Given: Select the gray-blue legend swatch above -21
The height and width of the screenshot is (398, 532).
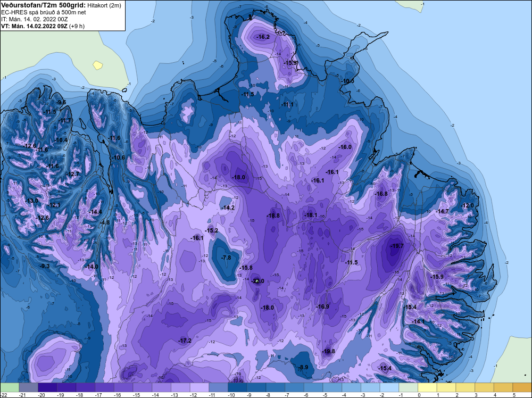Looking at the screenshot, I should pyautogui.click(x=29, y=387).
